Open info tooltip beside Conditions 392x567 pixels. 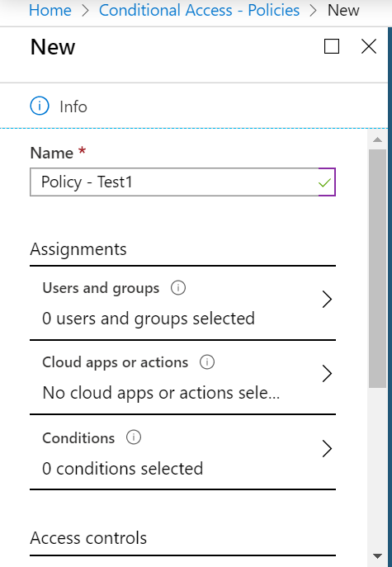click(x=134, y=437)
